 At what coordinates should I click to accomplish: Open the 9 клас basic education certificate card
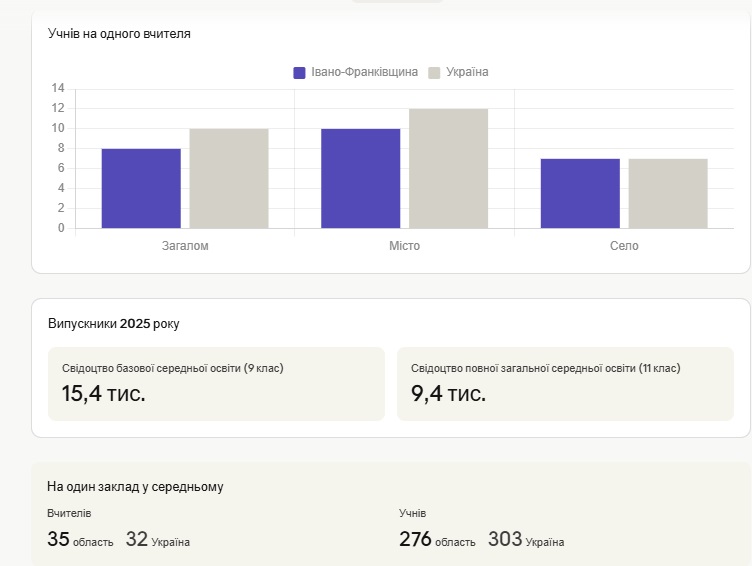216,384
